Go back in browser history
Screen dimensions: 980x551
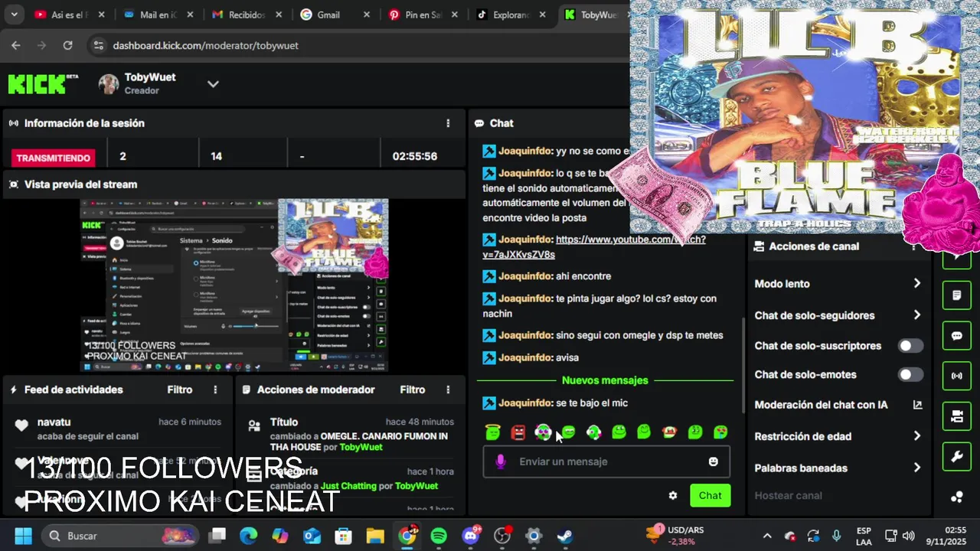[16, 45]
